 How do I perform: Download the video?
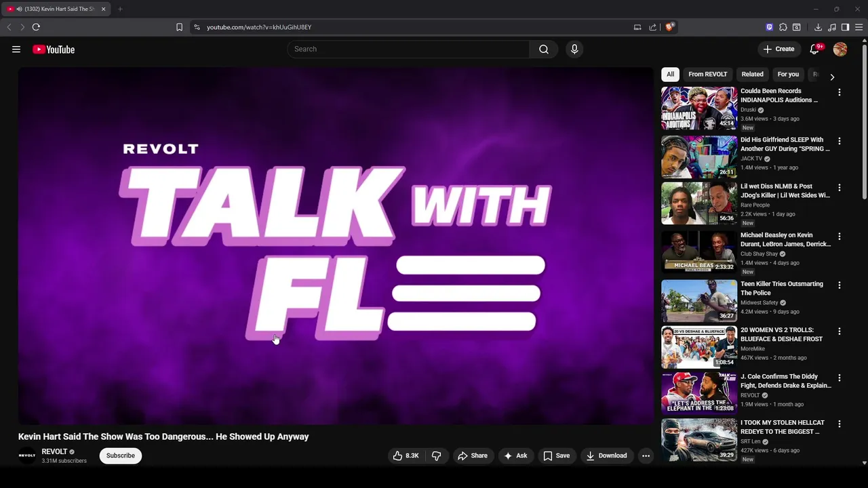coord(607,455)
